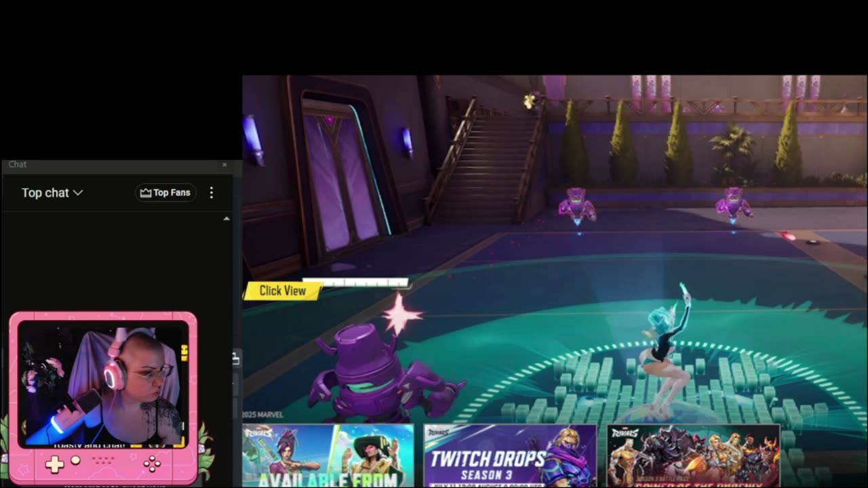Open chat options three-dot menu

point(212,192)
